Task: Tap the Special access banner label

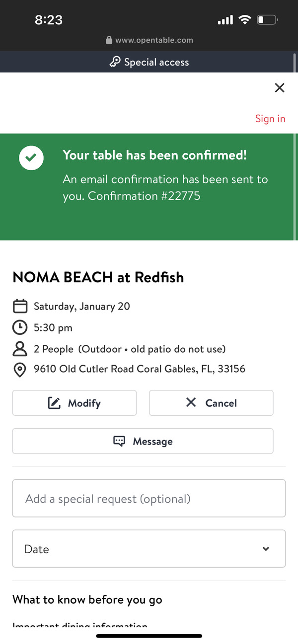Action: (x=156, y=62)
